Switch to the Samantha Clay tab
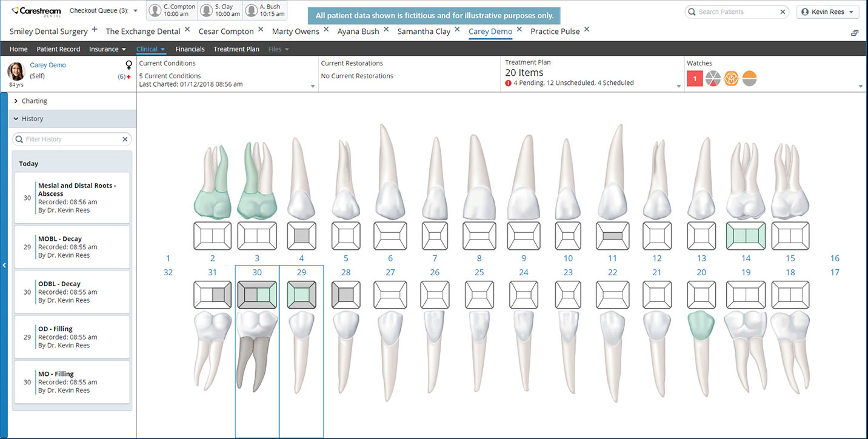Image resolution: width=868 pixels, height=439 pixels. pyautogui.click(x=424, y=31)
